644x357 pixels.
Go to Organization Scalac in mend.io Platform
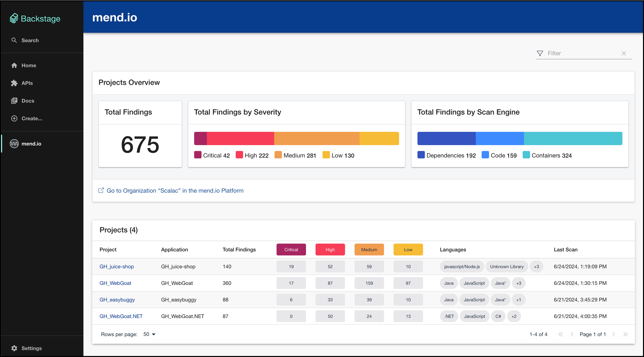coord(175,191)
